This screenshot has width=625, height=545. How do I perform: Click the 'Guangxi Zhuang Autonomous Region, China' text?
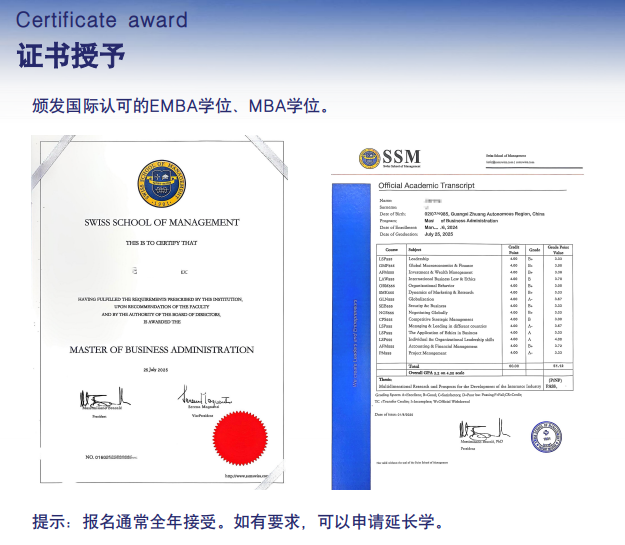tap(497, 214)
